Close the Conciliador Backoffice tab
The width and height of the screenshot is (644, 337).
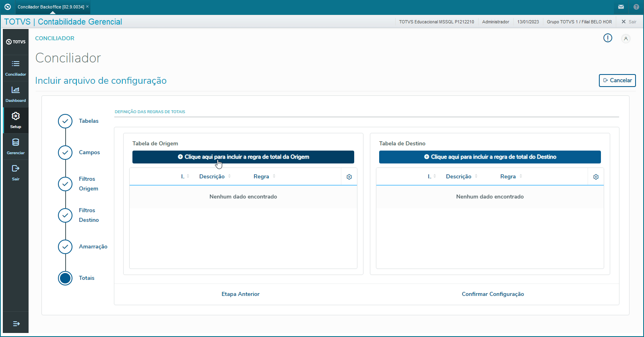point(87,6)
